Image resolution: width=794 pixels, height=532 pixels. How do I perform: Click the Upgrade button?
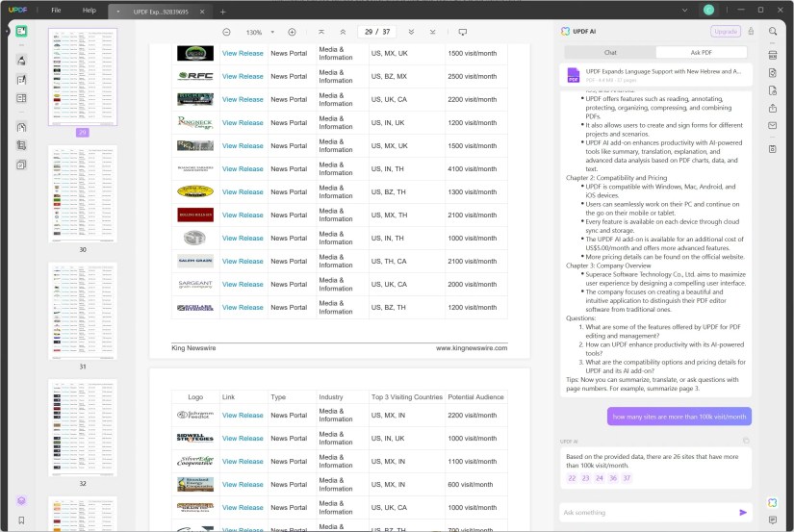725,32
